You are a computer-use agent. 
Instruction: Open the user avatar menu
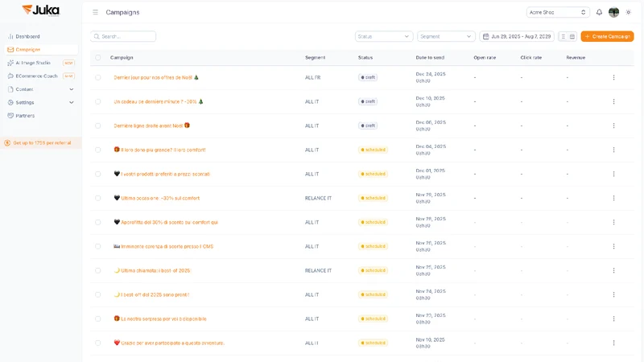coord(613,12)
